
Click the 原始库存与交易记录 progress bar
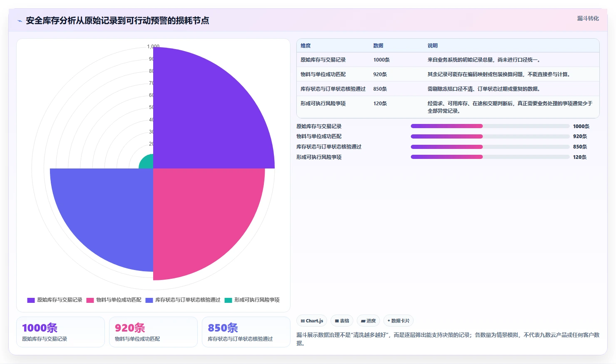click(x=490, y=126)
